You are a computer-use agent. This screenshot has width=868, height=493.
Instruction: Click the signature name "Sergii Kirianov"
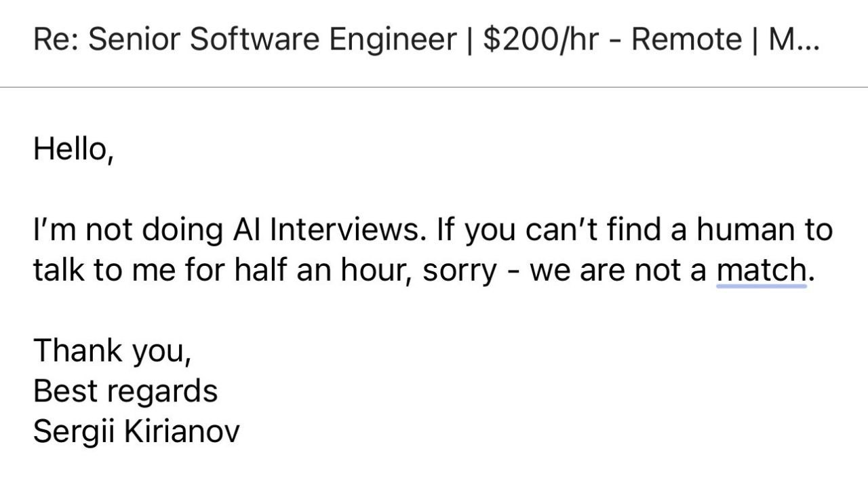pos(136,431)
